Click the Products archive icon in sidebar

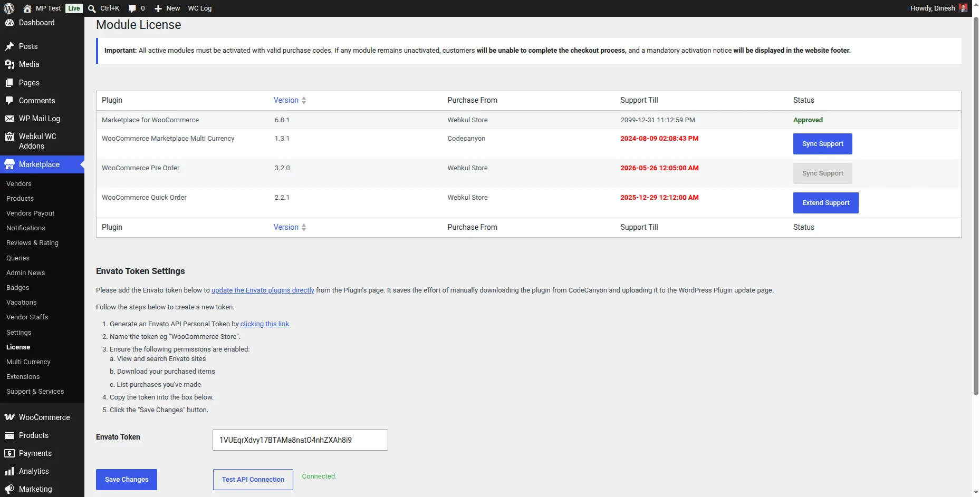9,435
